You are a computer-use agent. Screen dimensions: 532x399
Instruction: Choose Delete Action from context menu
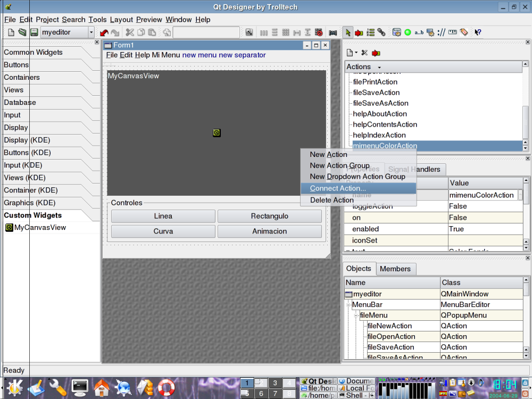click(332, 200)
